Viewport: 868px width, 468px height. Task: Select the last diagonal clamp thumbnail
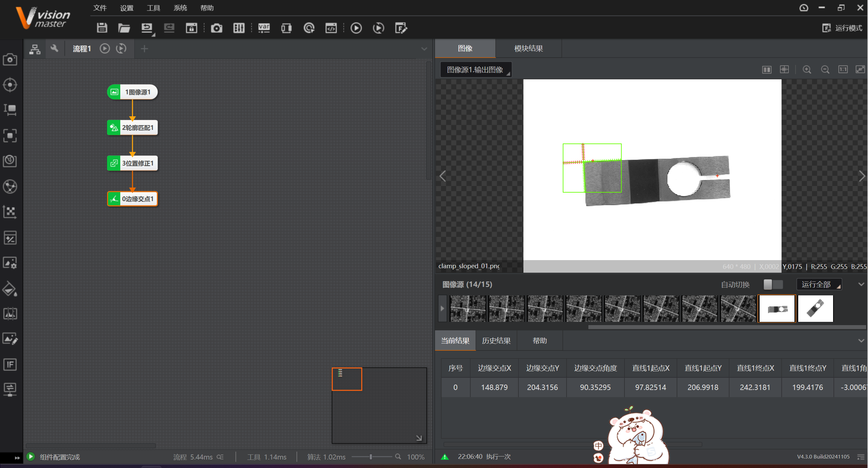(x=815, y=309)
